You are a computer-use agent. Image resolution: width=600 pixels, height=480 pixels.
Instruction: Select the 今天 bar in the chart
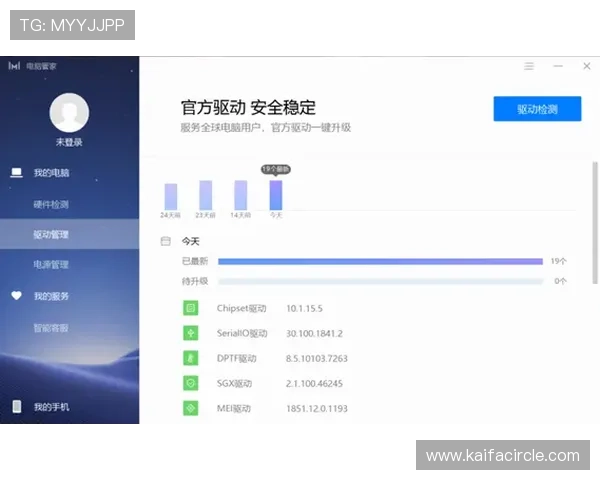(x=276, y=195)
